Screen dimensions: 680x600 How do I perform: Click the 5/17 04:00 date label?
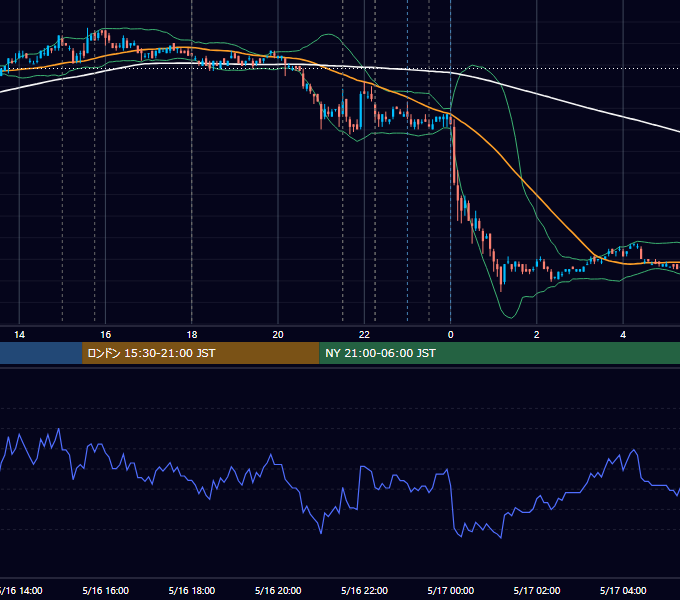(623, 590)
